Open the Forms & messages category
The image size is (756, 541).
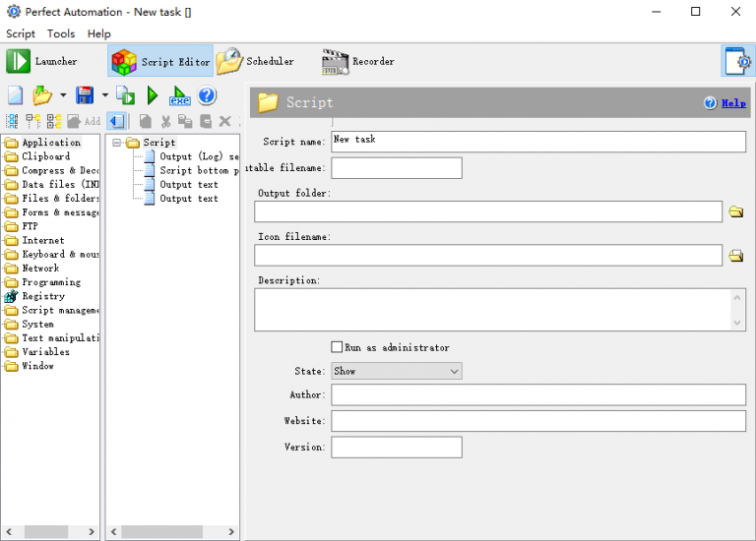pyautogui.click(x=60, y=212)
